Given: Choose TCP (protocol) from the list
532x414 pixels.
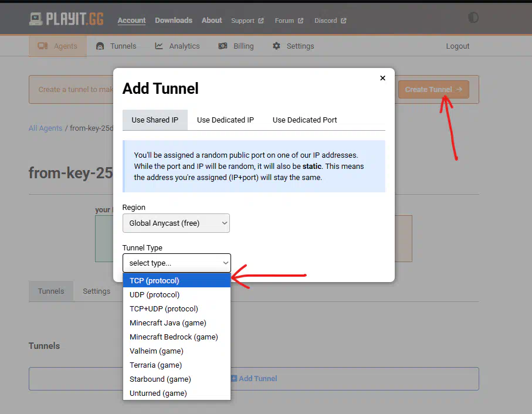Looking at the screenshot, I should pyautogui.click(x=177, y=281).
